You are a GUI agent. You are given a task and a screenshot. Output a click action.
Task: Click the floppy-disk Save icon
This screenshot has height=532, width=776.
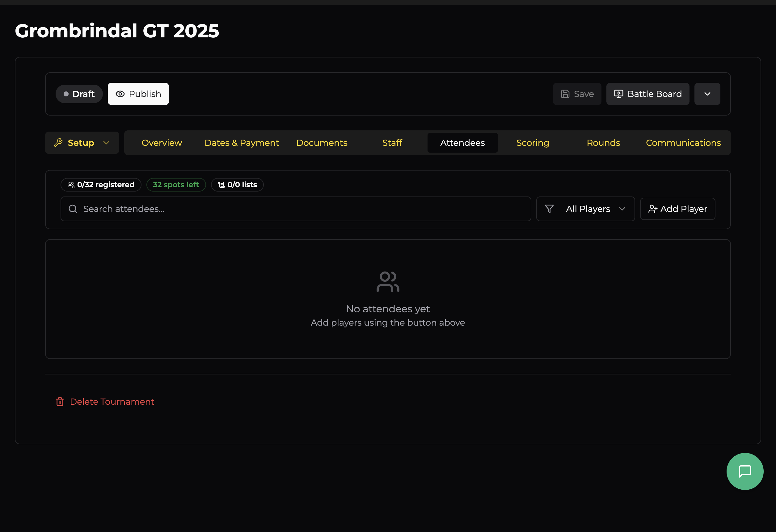pos(565,94)
